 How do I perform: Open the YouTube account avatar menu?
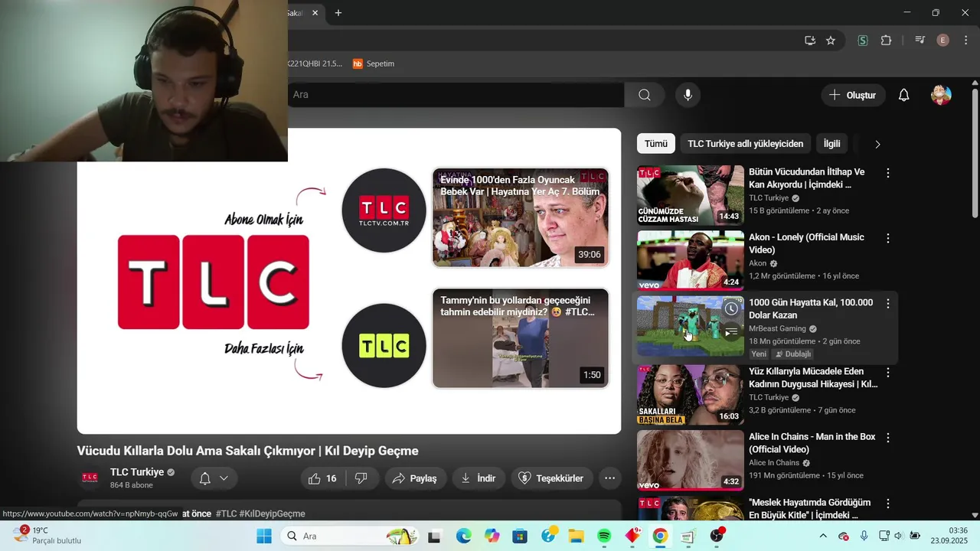tap(941, 95)
